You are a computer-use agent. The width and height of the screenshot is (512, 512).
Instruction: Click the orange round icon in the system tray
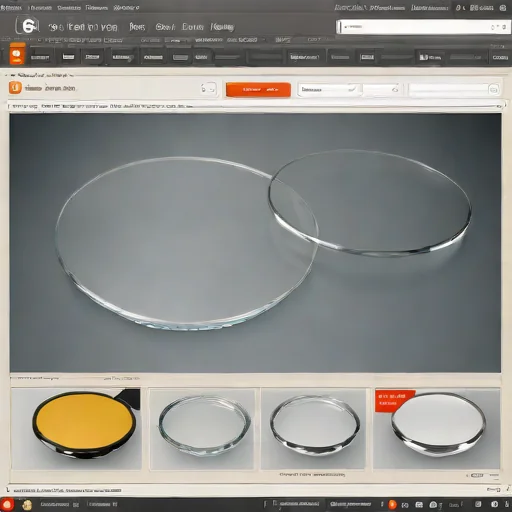pyautogui.click(x=392, y=504)
